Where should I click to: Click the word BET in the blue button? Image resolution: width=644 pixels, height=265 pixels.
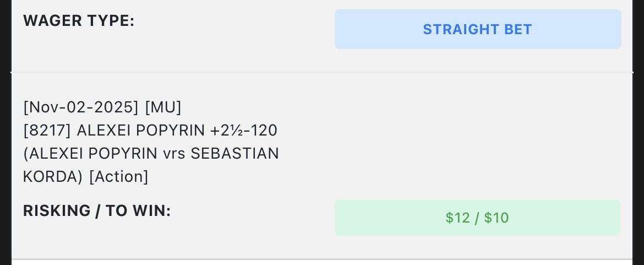pos(516,29)
